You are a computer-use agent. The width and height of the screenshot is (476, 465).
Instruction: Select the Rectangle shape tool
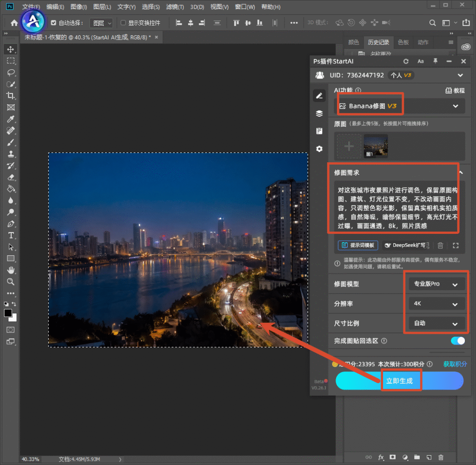(x=11, y=259)
